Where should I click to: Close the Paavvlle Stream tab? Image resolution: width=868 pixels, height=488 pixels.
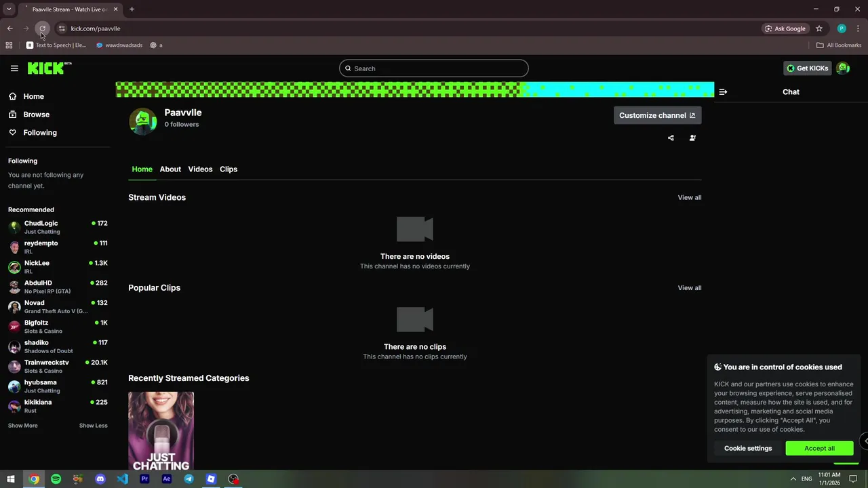click(x=115, y=9)
